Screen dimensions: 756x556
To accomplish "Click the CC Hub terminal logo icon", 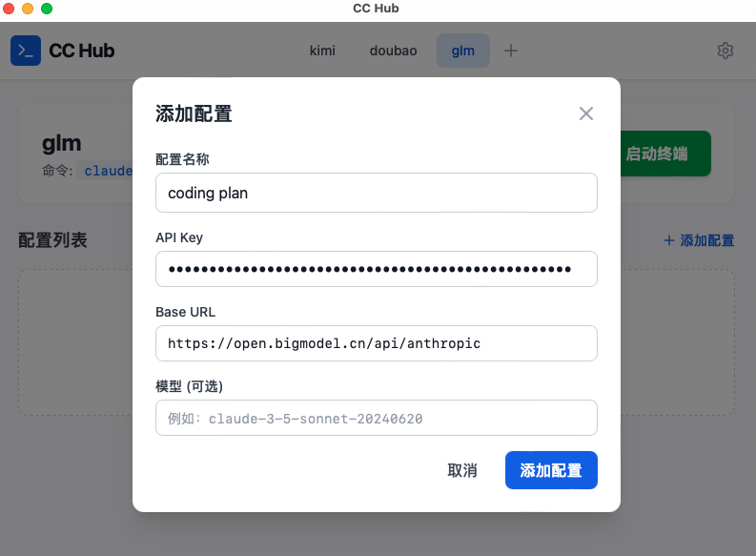I will (26, 51).
